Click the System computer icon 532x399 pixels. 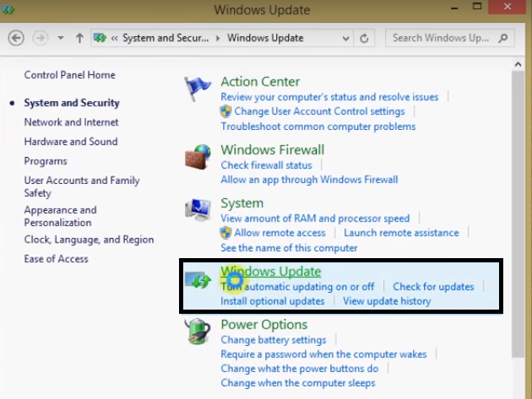point(198,211)
